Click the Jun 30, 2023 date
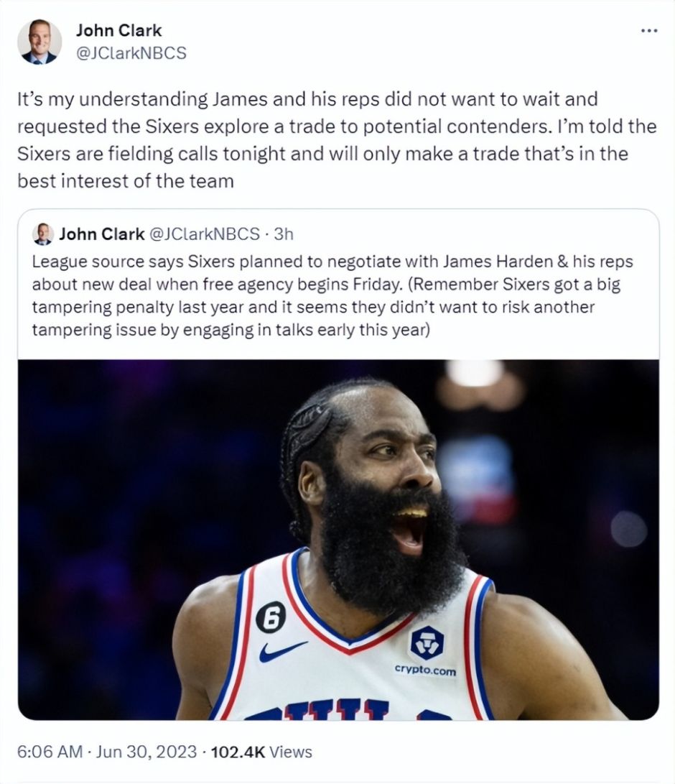675x784 pixels. point(146,752)
